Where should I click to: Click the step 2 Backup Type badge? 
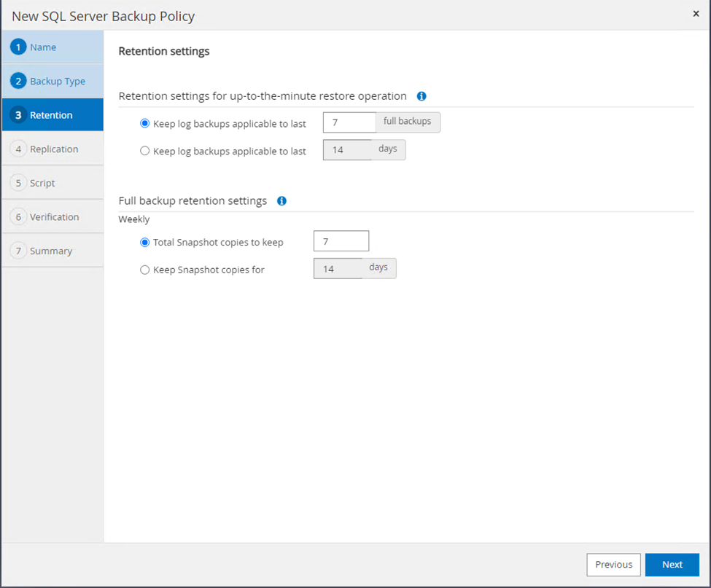[x=19, y=81]
